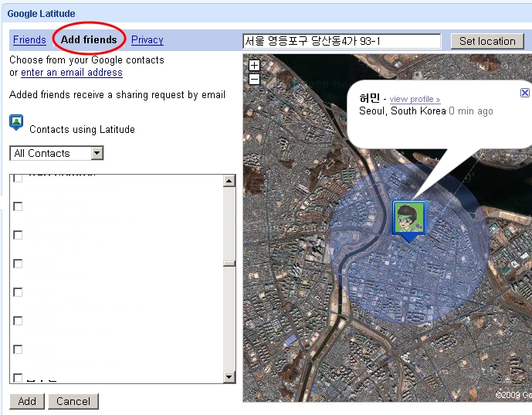Click the Cancel button
532x415 pixels.
(73, 401)
